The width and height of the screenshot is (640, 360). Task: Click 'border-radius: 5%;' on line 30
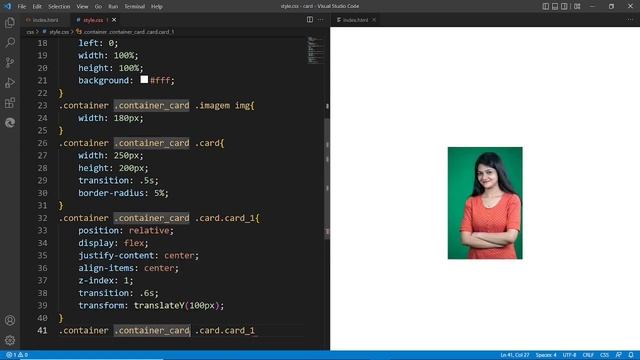(123, 193)
